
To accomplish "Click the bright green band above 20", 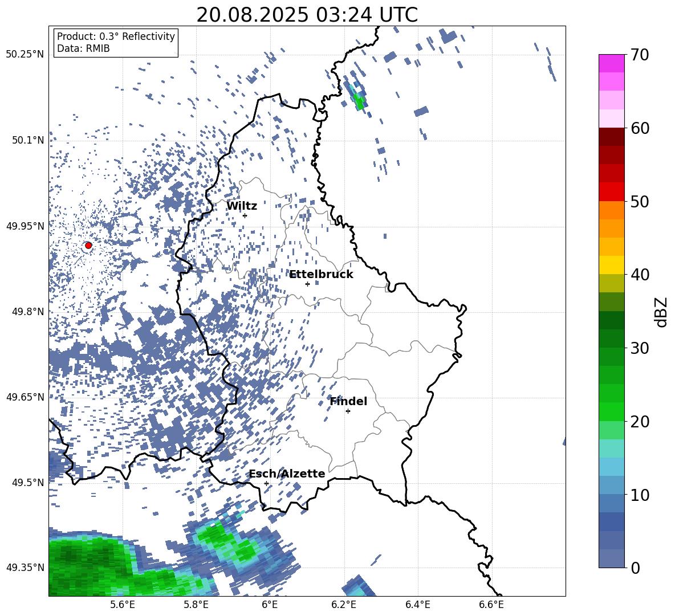I will [612, 411].
